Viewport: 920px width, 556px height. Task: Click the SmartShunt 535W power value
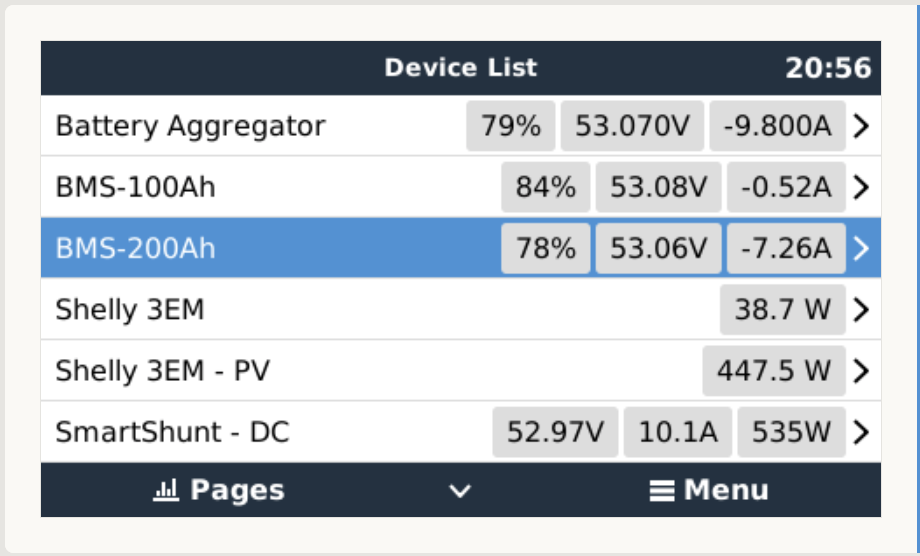(791, 432)
